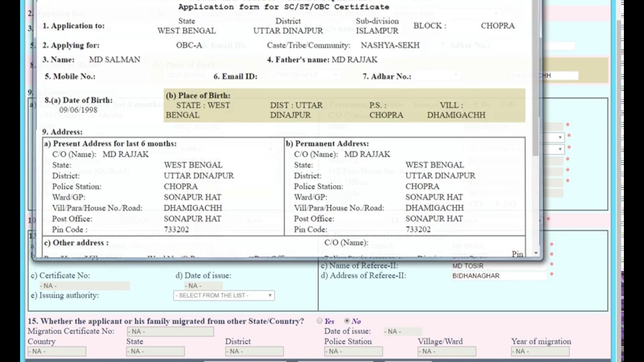
Task: Click the Police Station NA field
Action: tap(353, 351)
